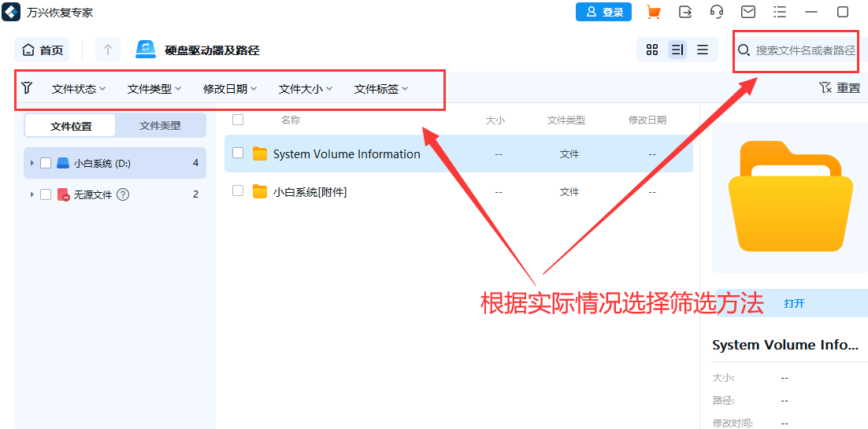868x429 pixels.
Task: Open the shopping cart icon
Action: pyautogui.click(x=654, y=12)
